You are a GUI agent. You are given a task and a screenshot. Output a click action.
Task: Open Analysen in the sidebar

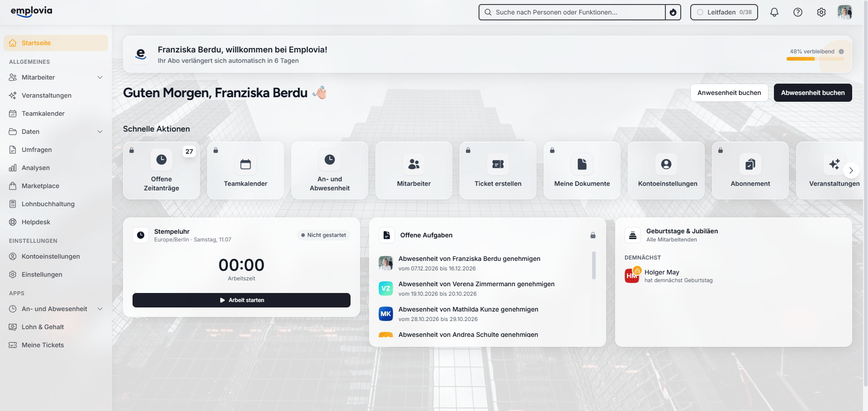tap(56, 168)
